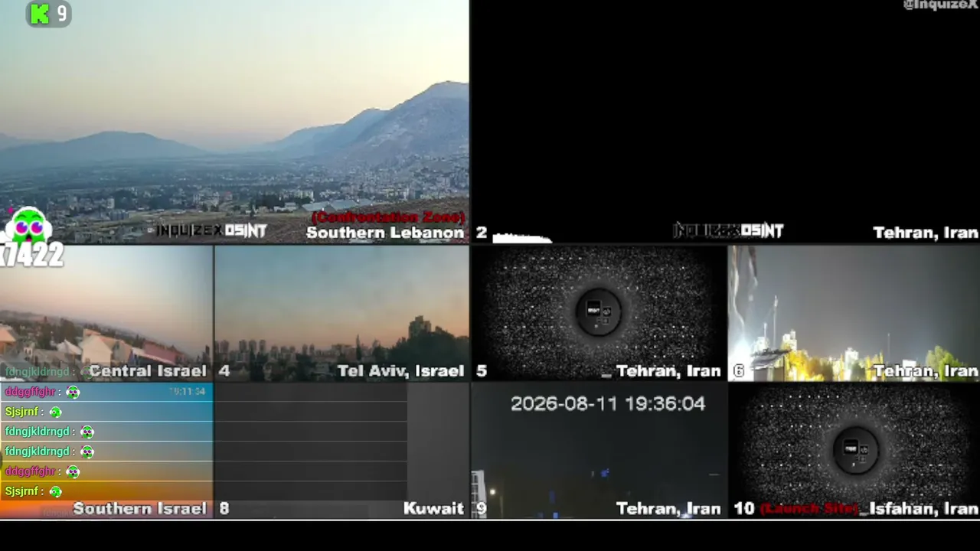Select the Southern Israel caption text
Screen dimensions: 980x551
click(140, 509)
